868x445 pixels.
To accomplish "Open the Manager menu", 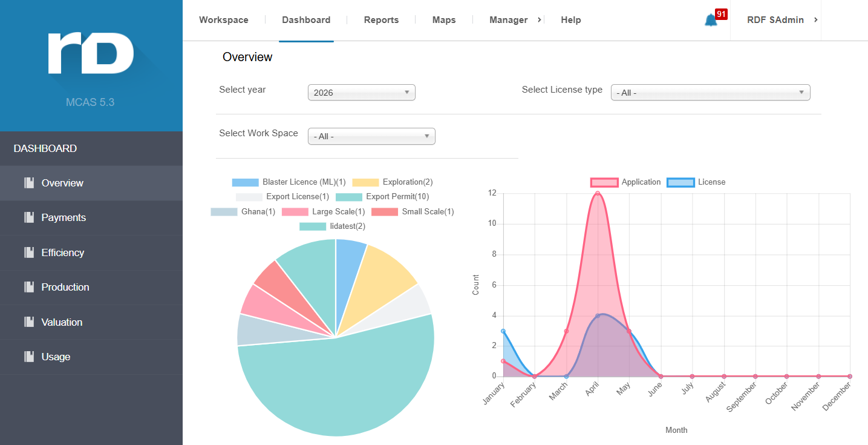I will [509, 20].
